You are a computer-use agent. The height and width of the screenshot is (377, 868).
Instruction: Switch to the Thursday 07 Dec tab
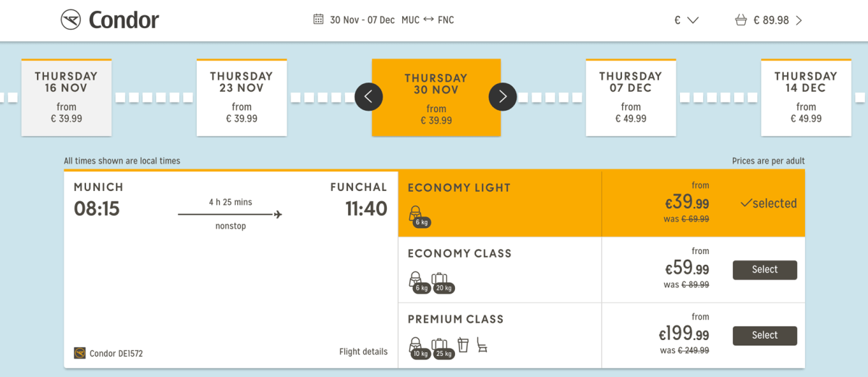[631, 97]
